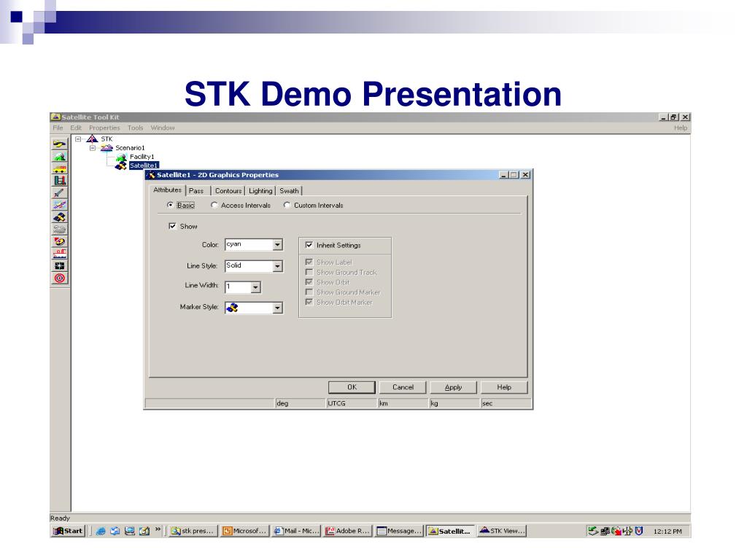The image size is (747, 560).
Task: Select the Aircraft object tool in sidebar
Action: click(x=60, y=144)
